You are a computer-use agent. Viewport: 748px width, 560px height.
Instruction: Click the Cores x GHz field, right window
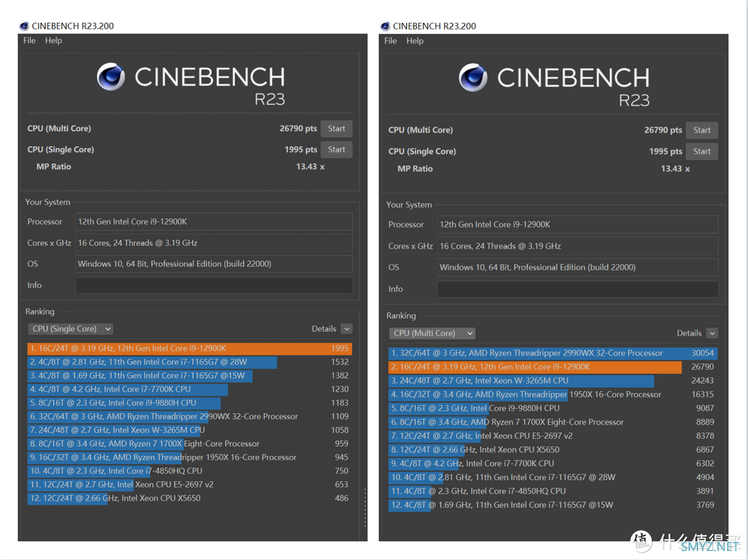point(577,246)
